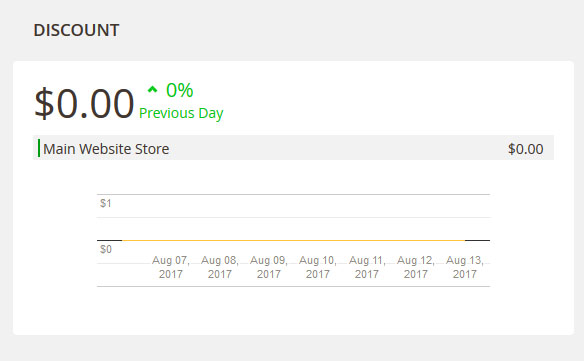Select Aug 09, 2017 on chart axis

coord(269,267)
